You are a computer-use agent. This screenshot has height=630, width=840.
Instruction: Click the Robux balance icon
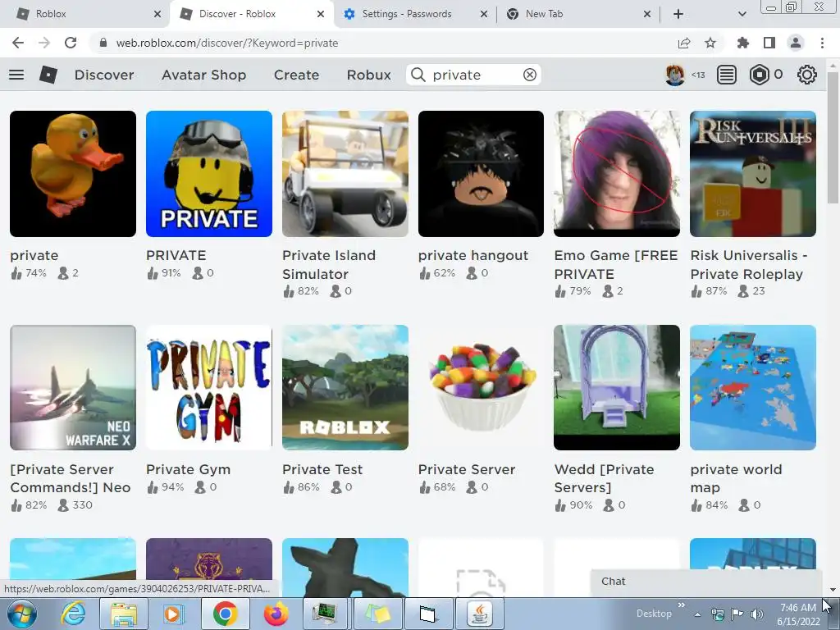click(759, 75)
